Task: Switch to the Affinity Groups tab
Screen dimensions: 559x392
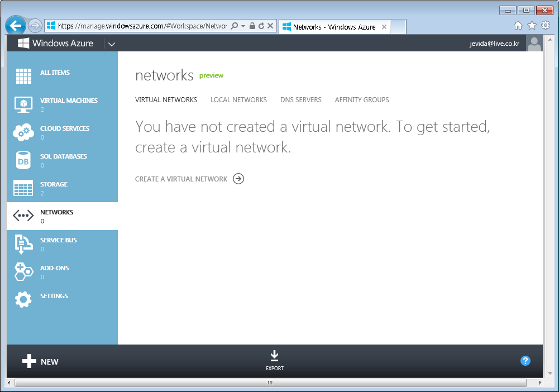Action: 362,100
